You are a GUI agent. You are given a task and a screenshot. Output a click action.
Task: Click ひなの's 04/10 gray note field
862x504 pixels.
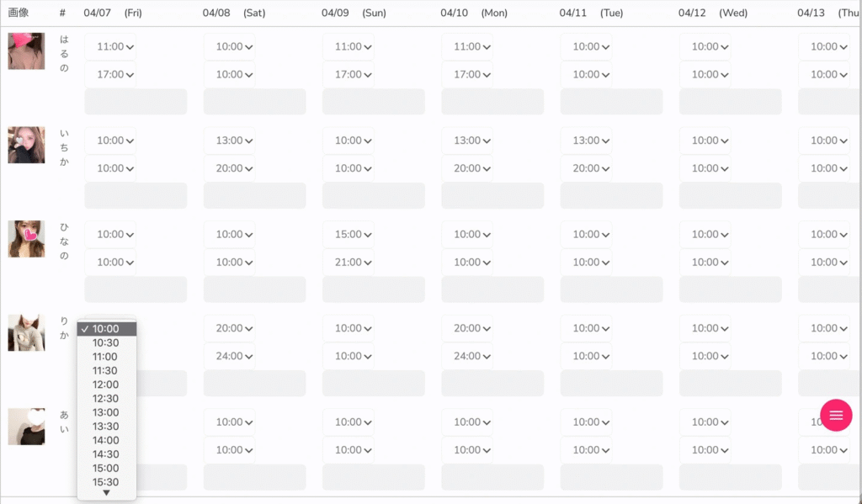pyautogui.click(x=492, y=289)
